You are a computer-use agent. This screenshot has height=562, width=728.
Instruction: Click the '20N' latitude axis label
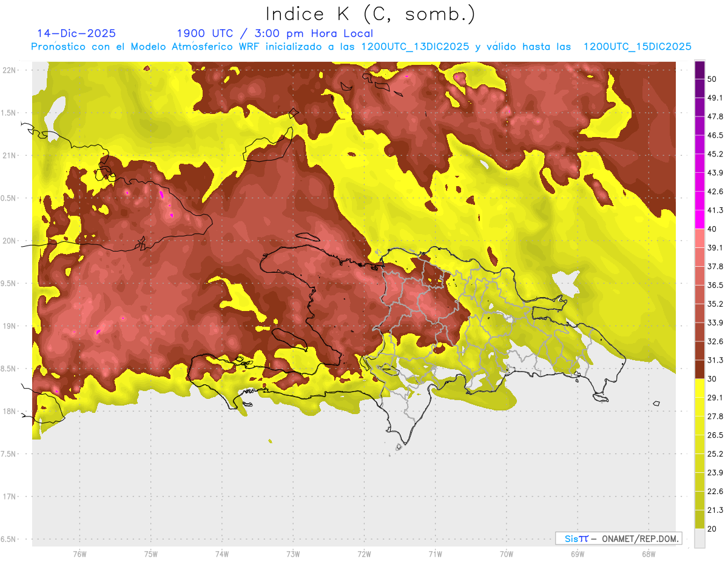[x=10, y=241]
